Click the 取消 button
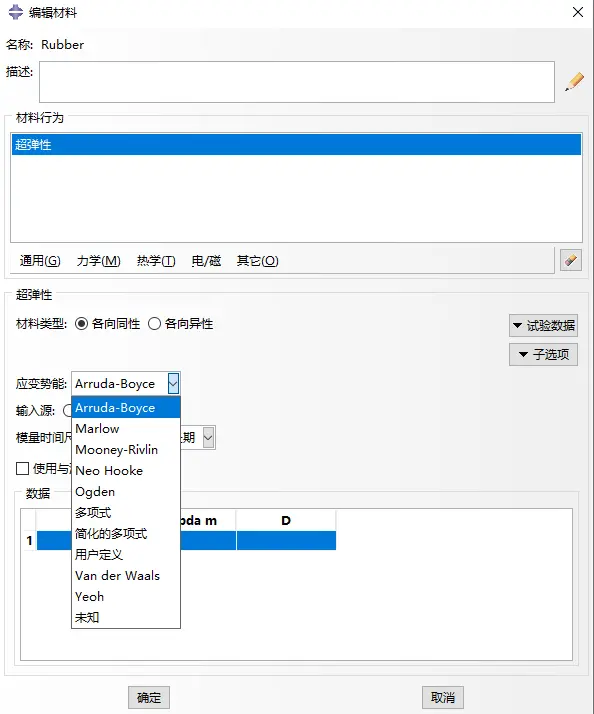Viewport: 594px width, 714px height. (443, 698)
